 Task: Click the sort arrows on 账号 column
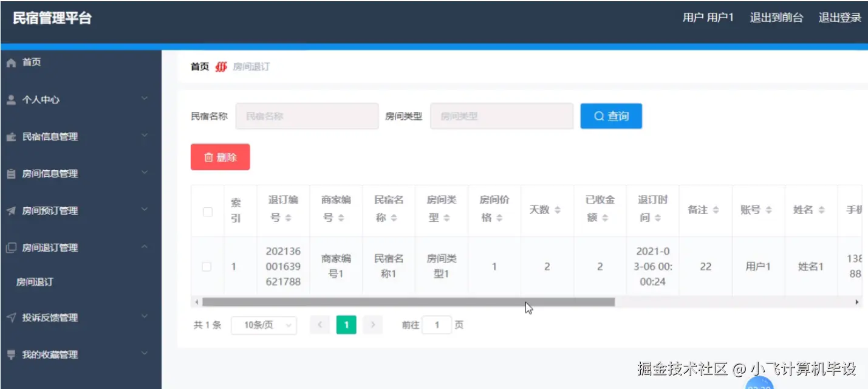point(769,210)
